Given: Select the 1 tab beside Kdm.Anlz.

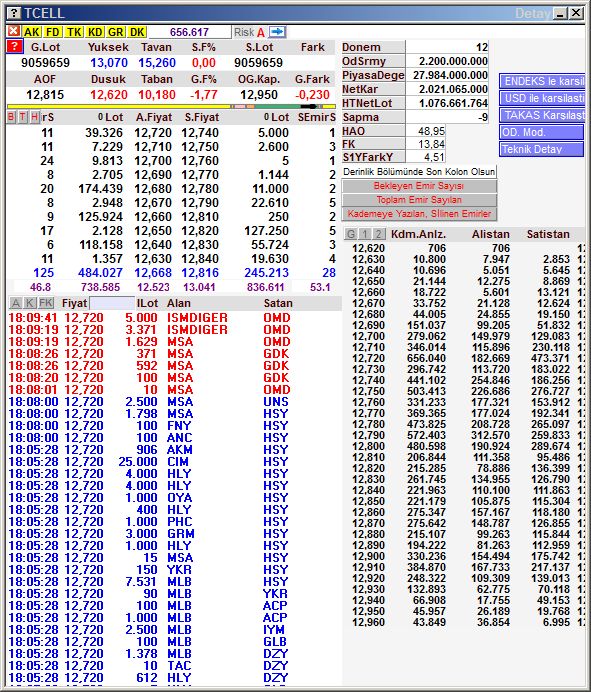Looking at the screenshot, I should tap(365, 234).
